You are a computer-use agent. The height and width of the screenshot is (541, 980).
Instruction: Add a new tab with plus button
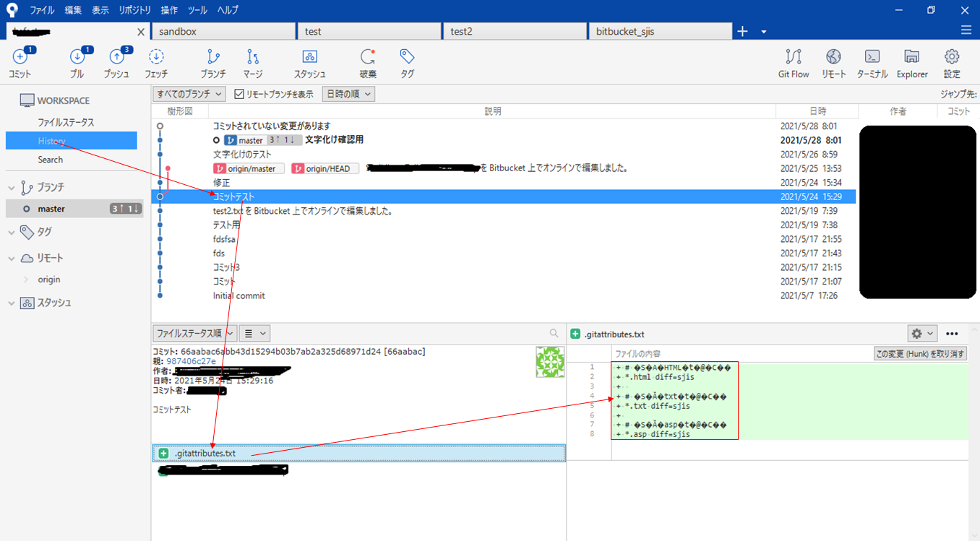click(742, 31)
